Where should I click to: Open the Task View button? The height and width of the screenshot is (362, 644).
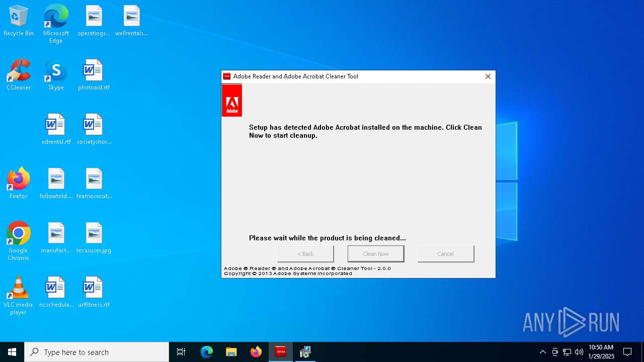pyautogui.click(x=181, y=352)
